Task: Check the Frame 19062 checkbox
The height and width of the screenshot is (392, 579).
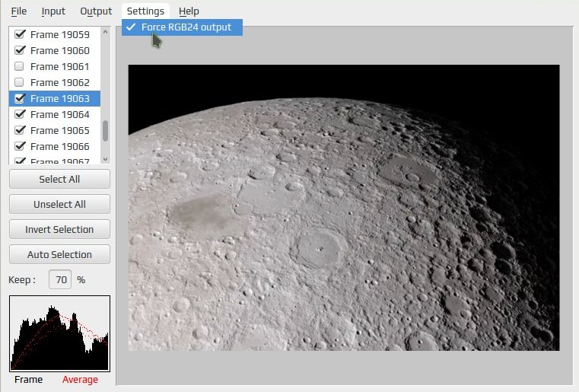Action: [x=19, y=82]
